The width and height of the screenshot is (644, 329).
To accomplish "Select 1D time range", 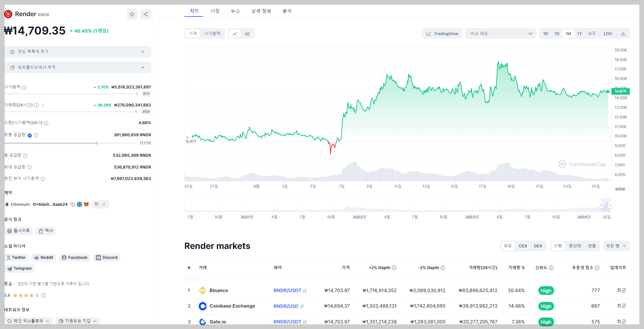I will point(546,34).
